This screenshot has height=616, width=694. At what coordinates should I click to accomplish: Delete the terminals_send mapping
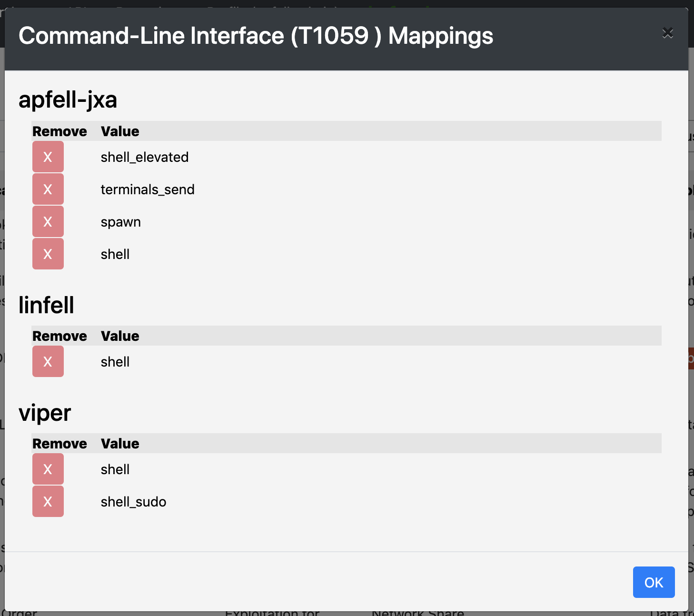tap(48, 189)
